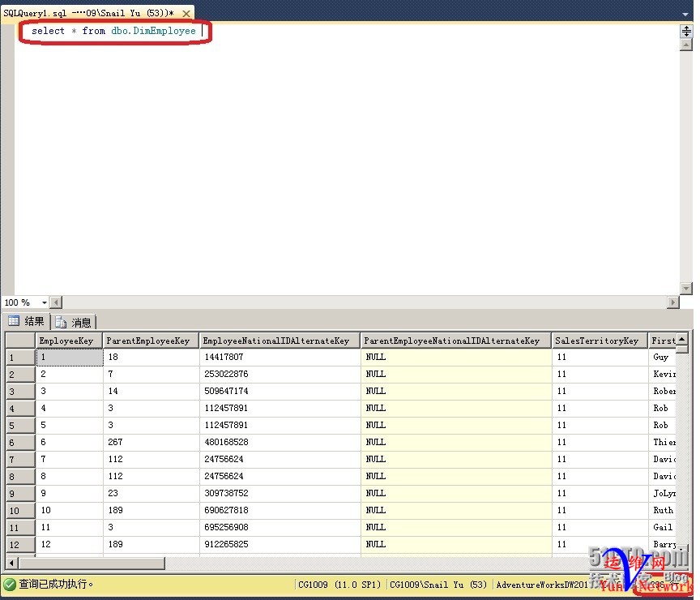Click the 查询已成功执行 status message
This screenshot has width=700, height=600.
point(56,585)
